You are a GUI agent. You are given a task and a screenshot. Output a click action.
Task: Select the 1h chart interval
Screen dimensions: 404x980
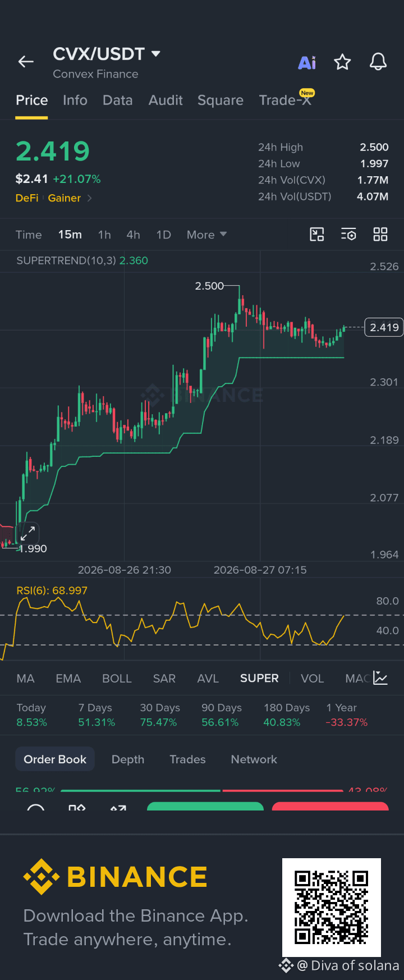point(104,235)
